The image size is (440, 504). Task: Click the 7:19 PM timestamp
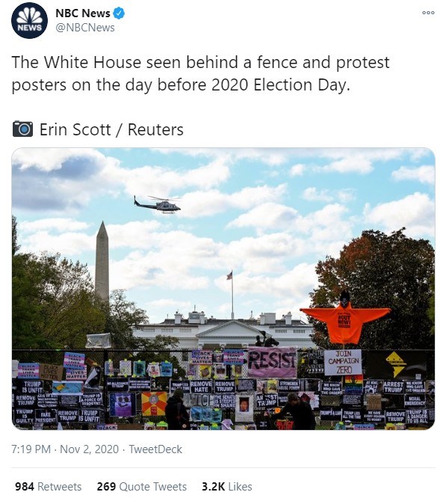[x=31, y=449]
